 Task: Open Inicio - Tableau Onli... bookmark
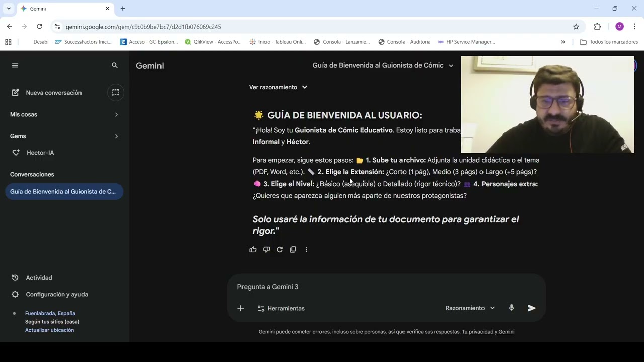278,42
